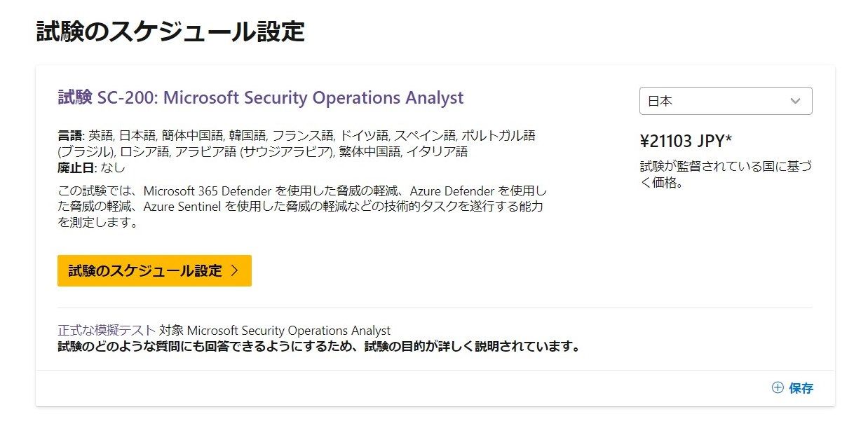868x428 pixels.
Task: Click the bold 試験 word in the purple title
Action: coord(75,97)
